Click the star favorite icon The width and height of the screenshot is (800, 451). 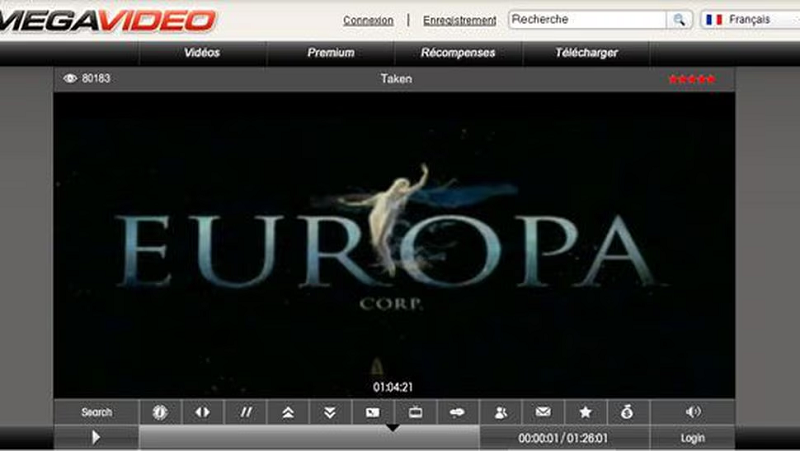pyautogui.click(x=586, y=412)
